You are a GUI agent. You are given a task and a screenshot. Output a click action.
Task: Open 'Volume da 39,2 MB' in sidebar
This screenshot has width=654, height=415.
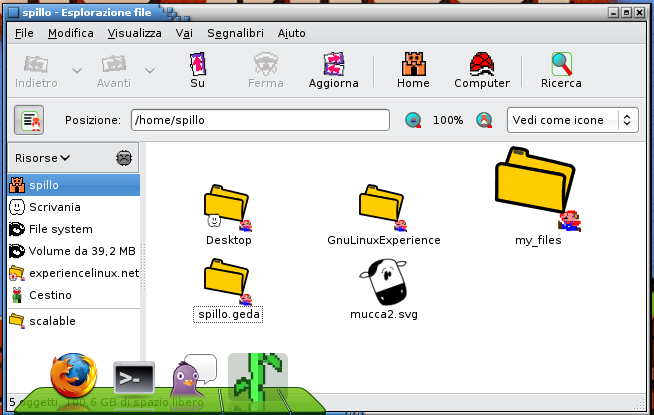point(74,251)
